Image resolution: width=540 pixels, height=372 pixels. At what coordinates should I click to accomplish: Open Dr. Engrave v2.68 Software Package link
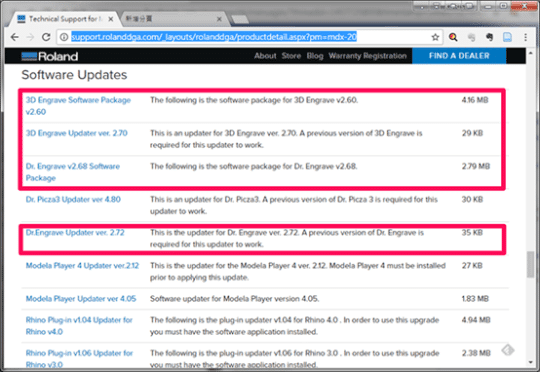[73, 172]
